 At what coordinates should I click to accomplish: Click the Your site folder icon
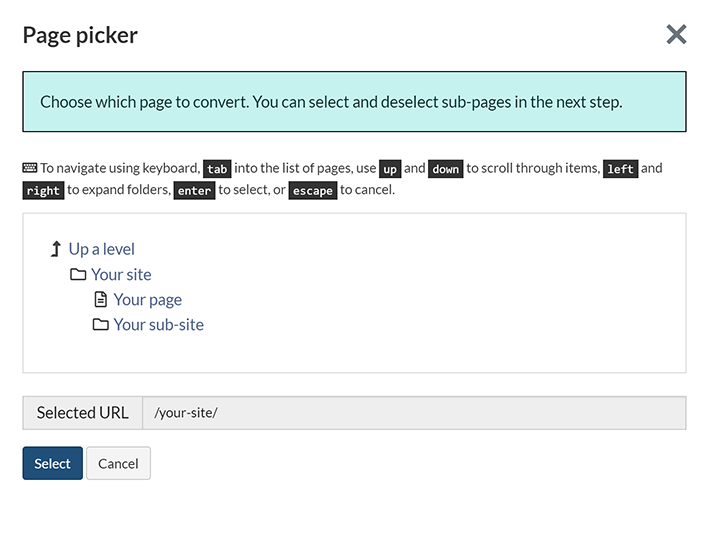[x=78, y=274]
